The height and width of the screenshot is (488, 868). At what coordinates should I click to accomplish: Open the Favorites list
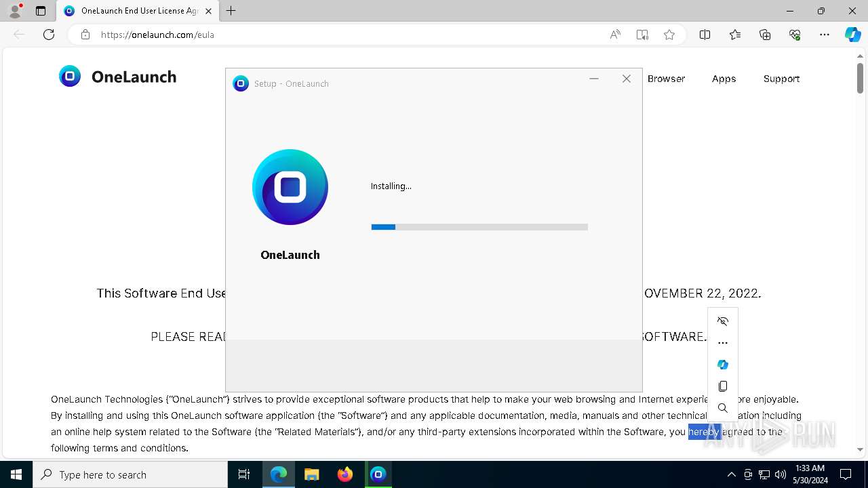pyautogui.click(x=735, y=35)
